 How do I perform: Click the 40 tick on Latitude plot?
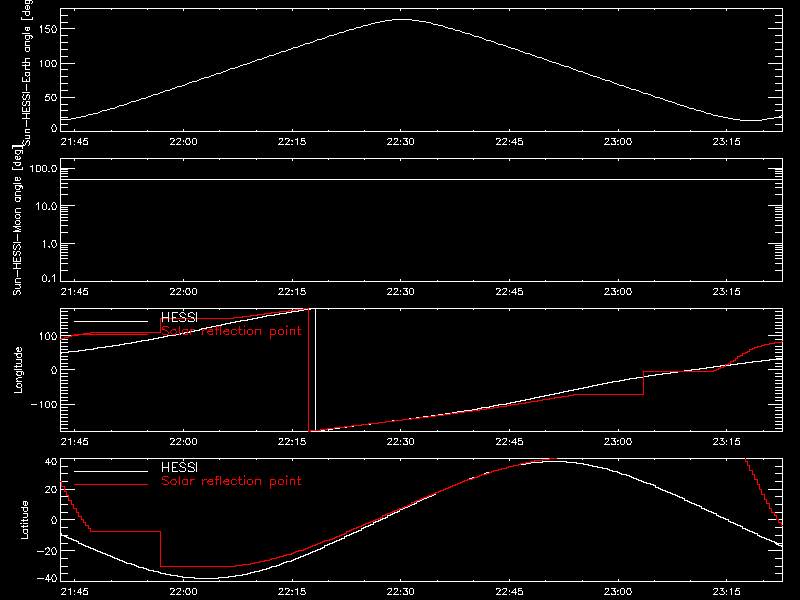(x=52, y=462)
